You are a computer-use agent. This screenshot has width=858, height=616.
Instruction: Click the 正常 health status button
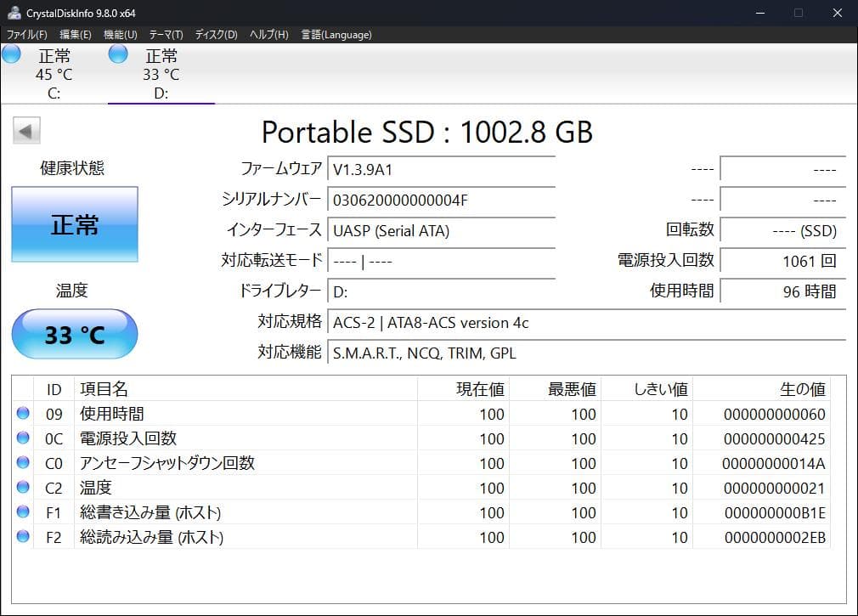[x=75, y=224]
